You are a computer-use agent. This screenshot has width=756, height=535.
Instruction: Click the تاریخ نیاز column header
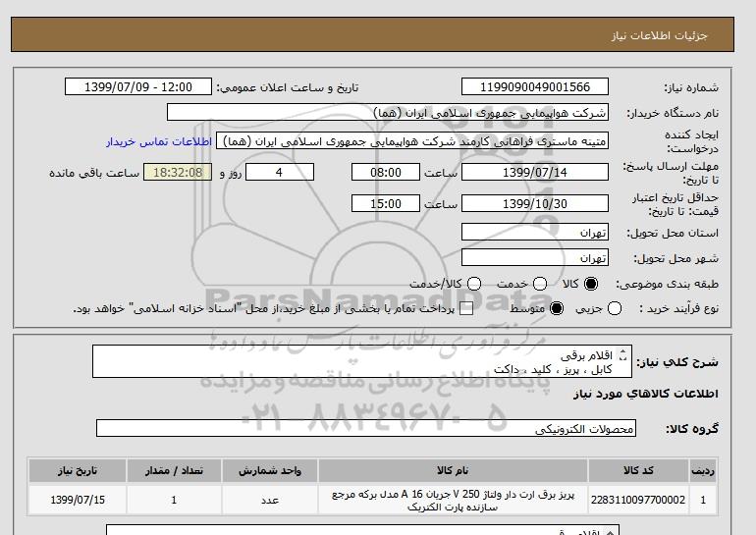[x=78, y=470]
